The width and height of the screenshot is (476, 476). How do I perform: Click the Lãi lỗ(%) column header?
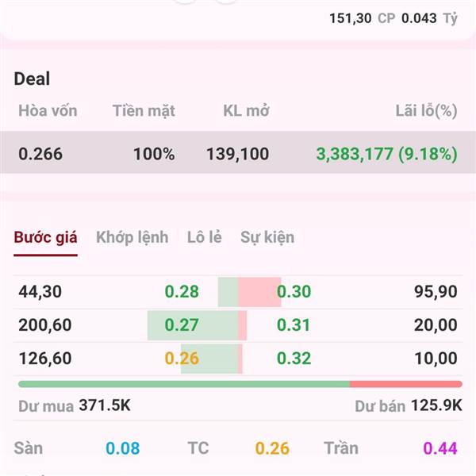(426, 111)
